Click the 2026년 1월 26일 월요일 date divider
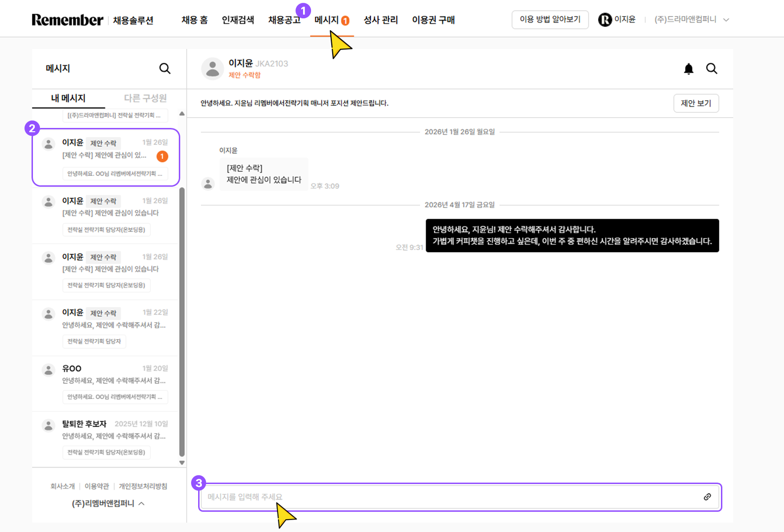Viewport: 784px width, 532px height. tap(460, 132)
